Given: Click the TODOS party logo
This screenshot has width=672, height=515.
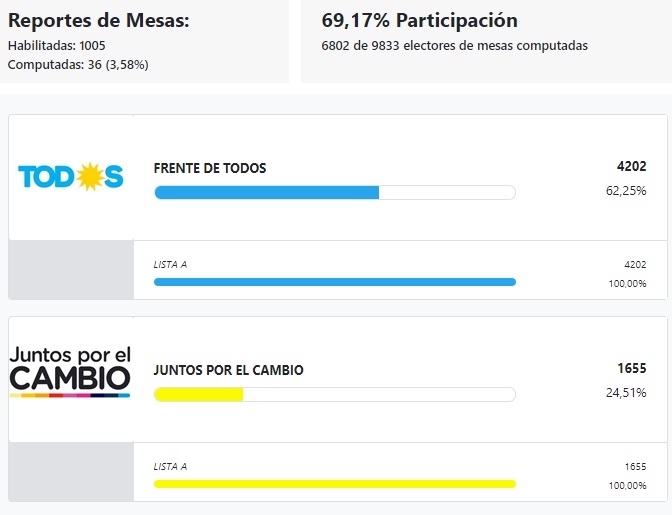Looking at the screenshot, I should 70,177.
